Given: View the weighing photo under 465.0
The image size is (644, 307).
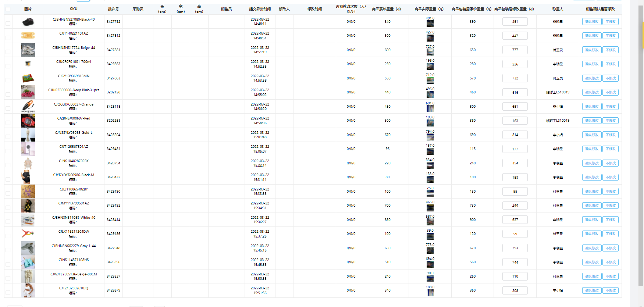Looking at the screenshot, I should [x=430, y=208].
